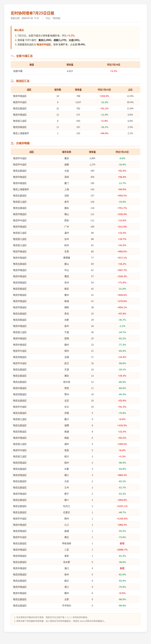The image size is (151, 644).
Task: Click the 城市数 column header
Action: pos(58,89)
